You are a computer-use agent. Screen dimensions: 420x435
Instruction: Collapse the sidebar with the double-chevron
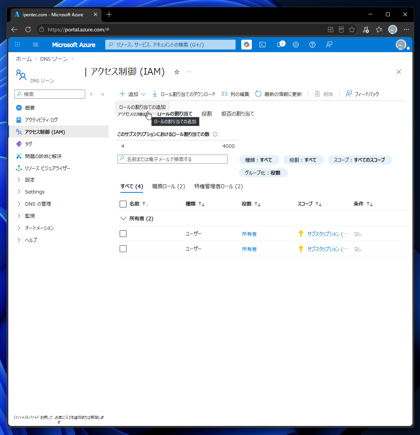(x=102, y=94)
